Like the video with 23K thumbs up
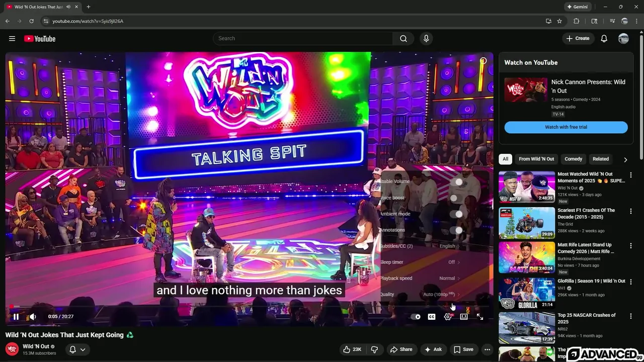The image size is (644, 362). 352,349
